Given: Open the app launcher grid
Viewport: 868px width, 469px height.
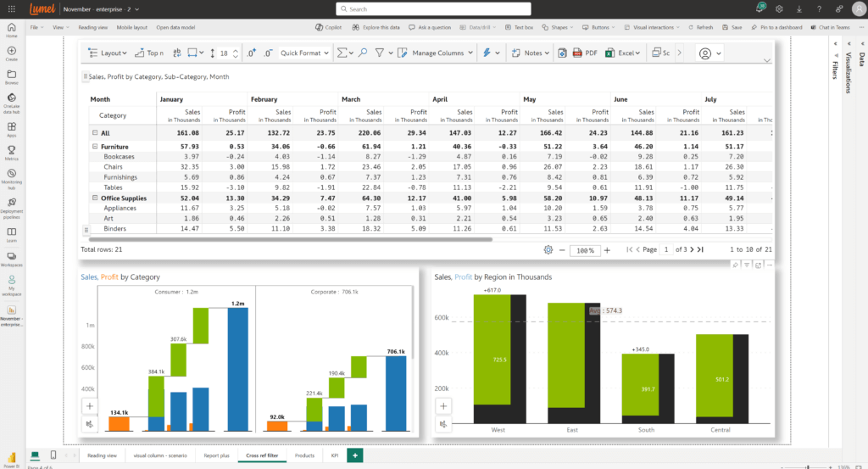Looking at the screenshot, I should pyautogui.click(x=12, y=8).
